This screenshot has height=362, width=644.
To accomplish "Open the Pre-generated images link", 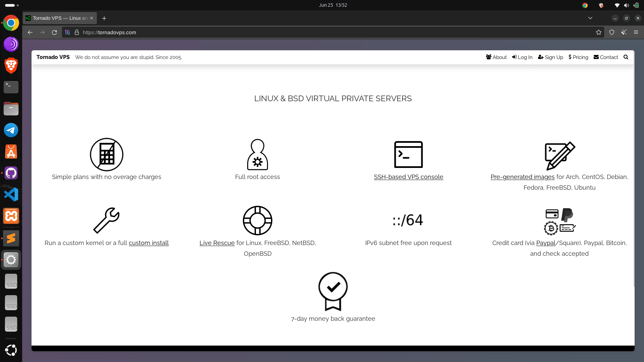I will click(x=523, y=177).
